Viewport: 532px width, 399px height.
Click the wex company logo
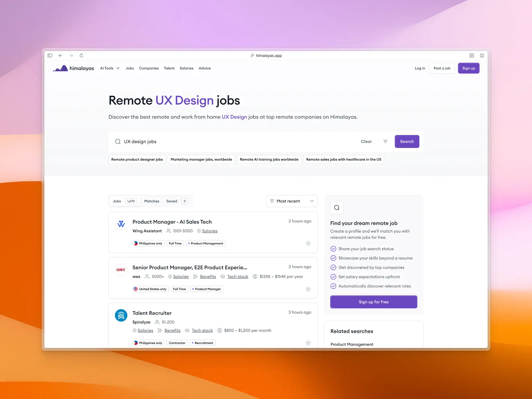[121, 270]
